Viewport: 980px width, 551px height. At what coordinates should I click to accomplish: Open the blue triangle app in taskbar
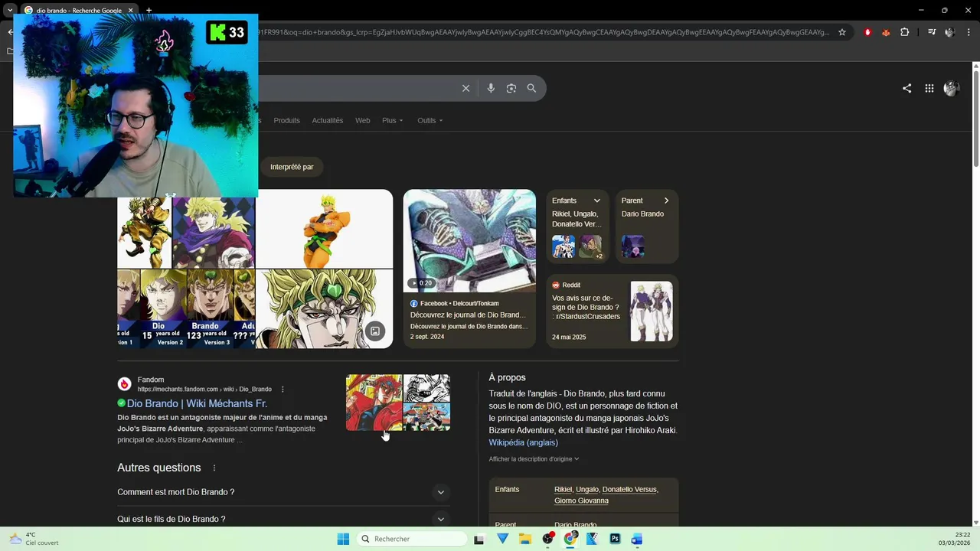[503, 539]
